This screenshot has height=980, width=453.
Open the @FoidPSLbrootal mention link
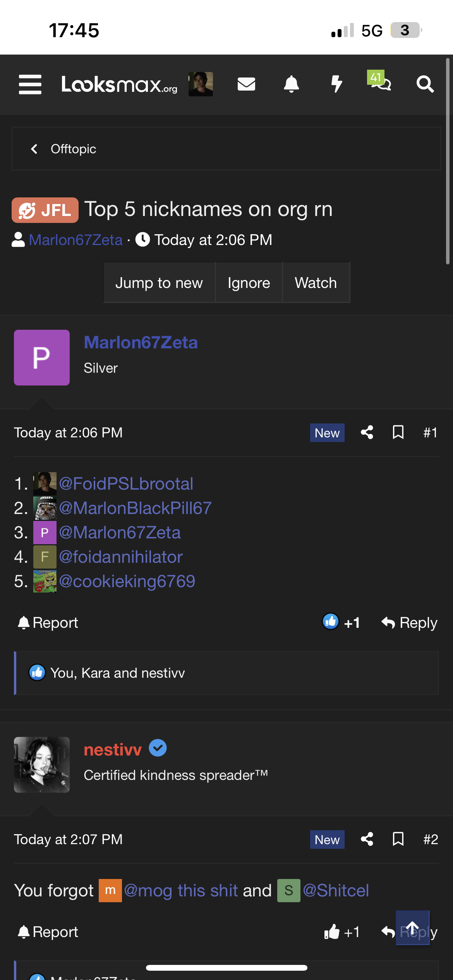point(126,484)
